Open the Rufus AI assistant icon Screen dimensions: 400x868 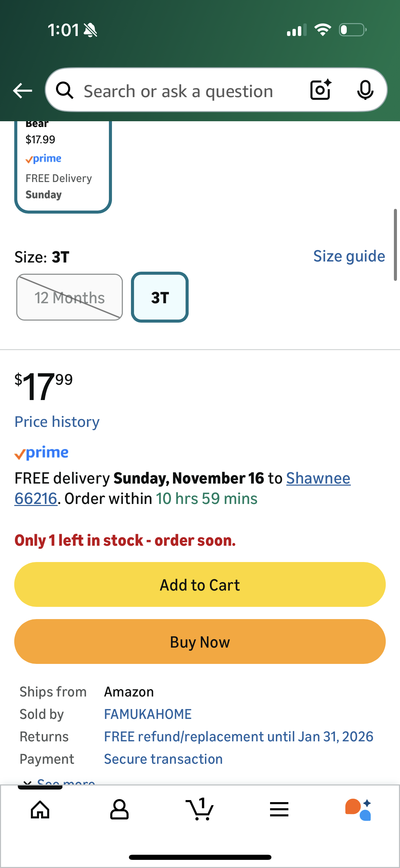pos(358,810)
